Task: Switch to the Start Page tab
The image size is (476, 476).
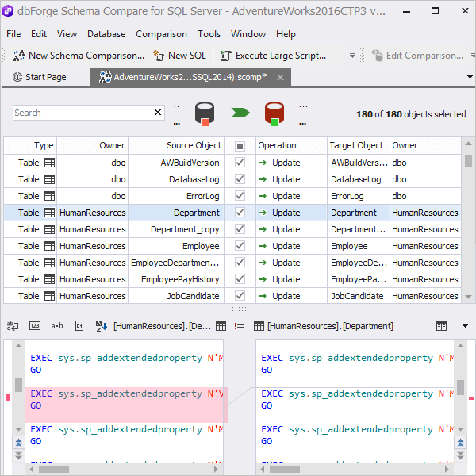Action: 40,77
